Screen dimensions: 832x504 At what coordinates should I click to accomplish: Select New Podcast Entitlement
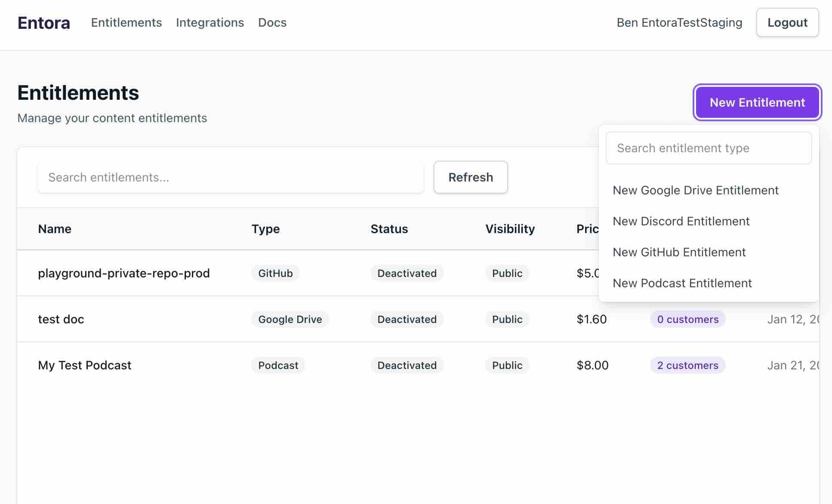tap(682, 283)
